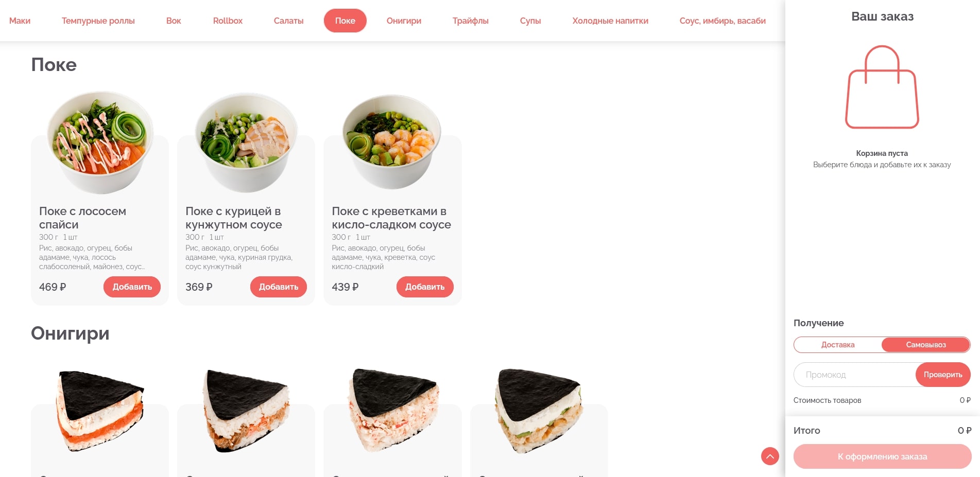Open the fourth onigiri image
Viewport: 980px width, 477px height.
pyautogui.click(x=539, y=411)
